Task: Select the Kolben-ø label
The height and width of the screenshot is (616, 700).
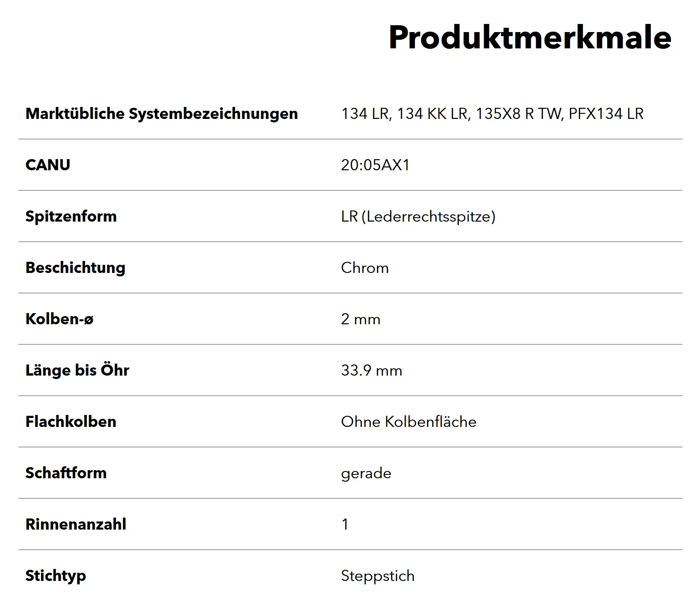Action: 59,319
